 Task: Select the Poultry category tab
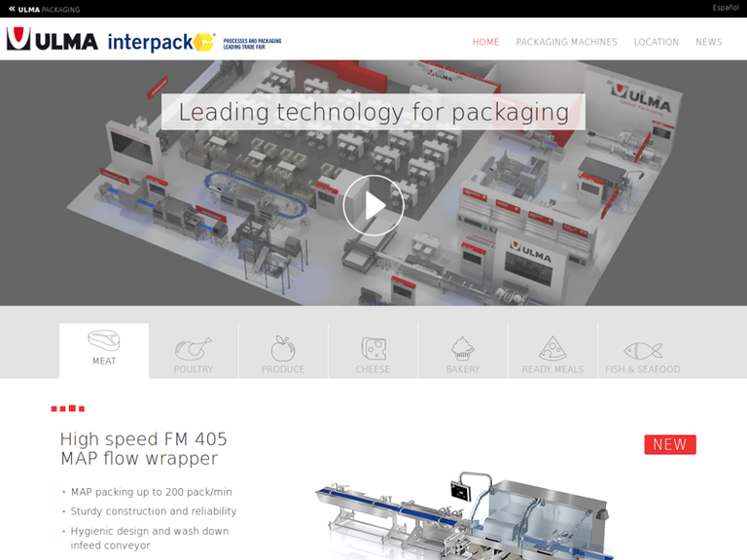click(x=194, y=351)
